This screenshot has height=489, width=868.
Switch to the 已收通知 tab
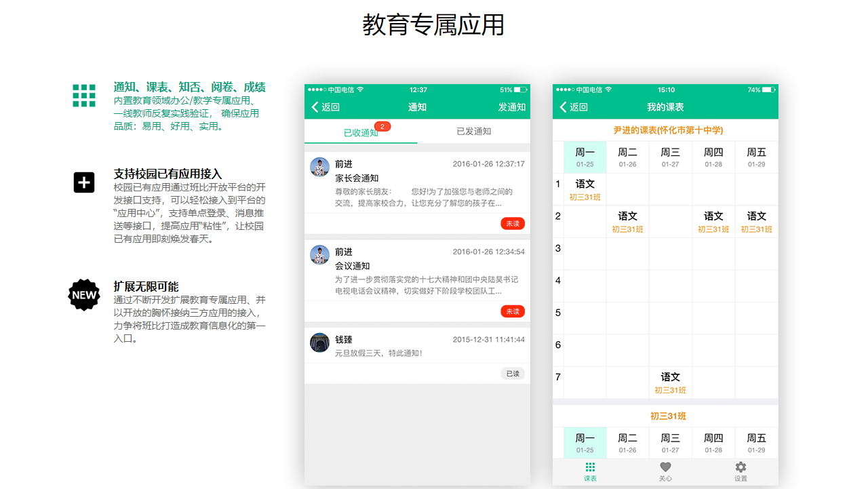(361, 132)
